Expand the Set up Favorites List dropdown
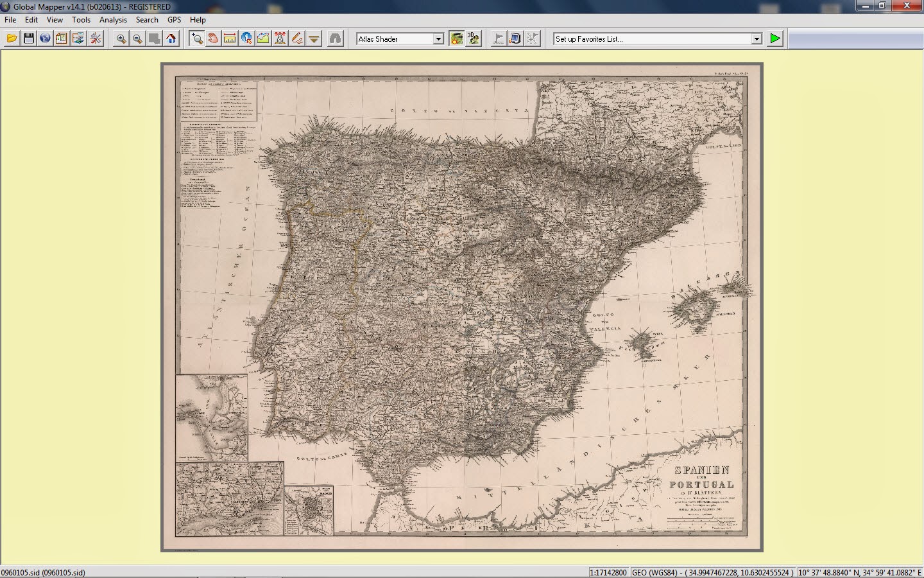The width and height of the screenshot is (924, 578). [x=757, y=39]
